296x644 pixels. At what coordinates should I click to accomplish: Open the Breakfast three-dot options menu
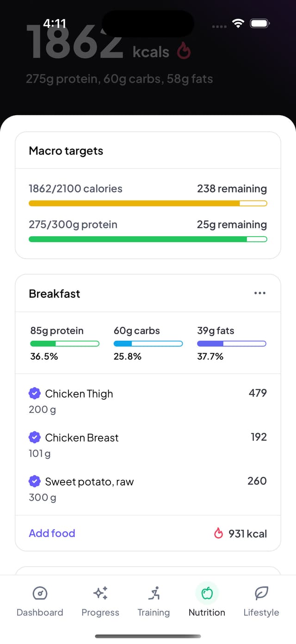[x=260, y=293]
